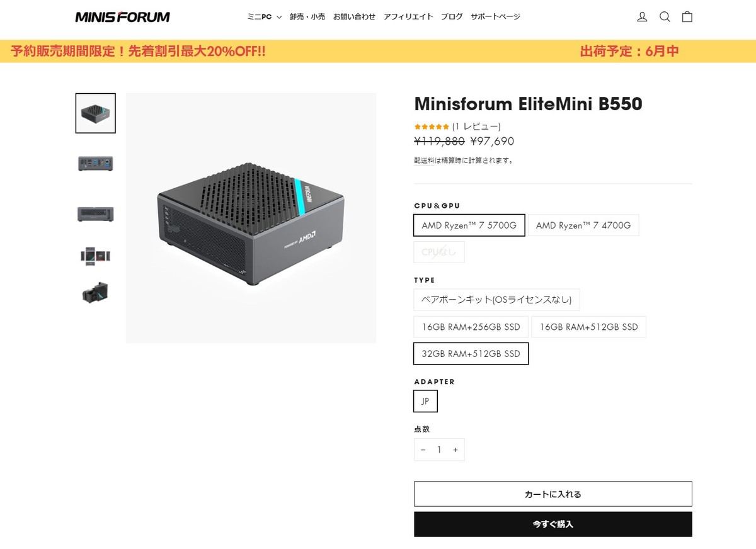The image size is (756, 549).
Task: Open the search icon in the header
Action: 665,17
